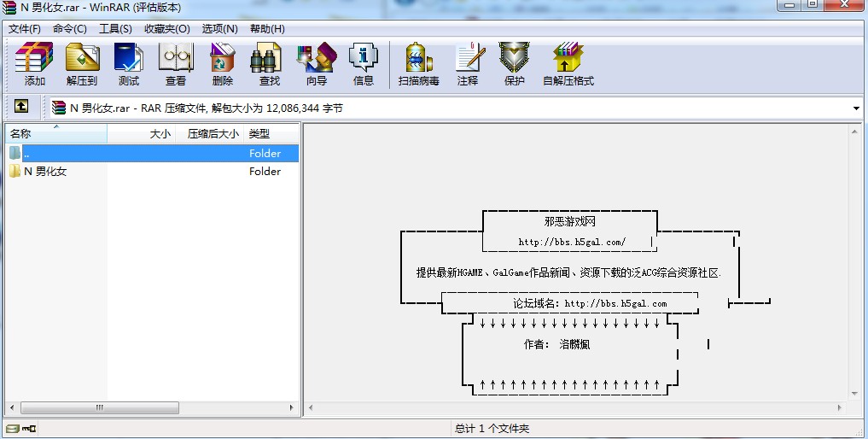Open the File (文件) menu
Image resolution: width=868 pixels, height=439 pixels.
25,28
